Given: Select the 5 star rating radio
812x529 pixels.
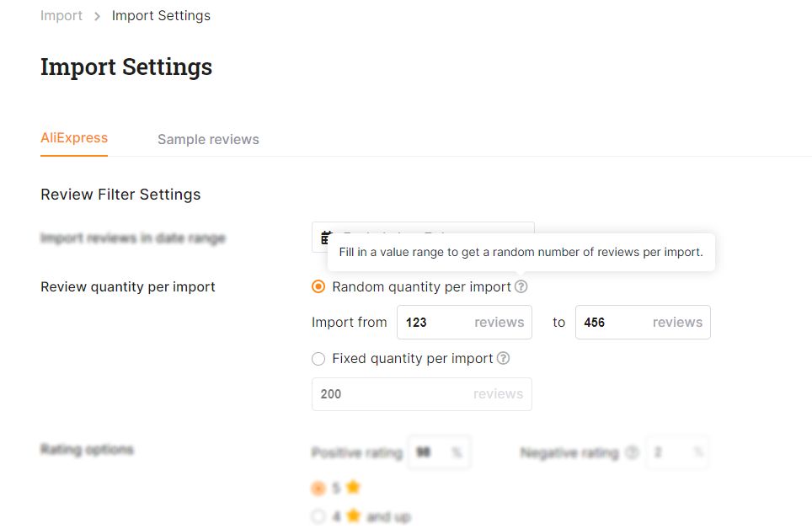Looking at the screenshot, I should click(318, 488).
